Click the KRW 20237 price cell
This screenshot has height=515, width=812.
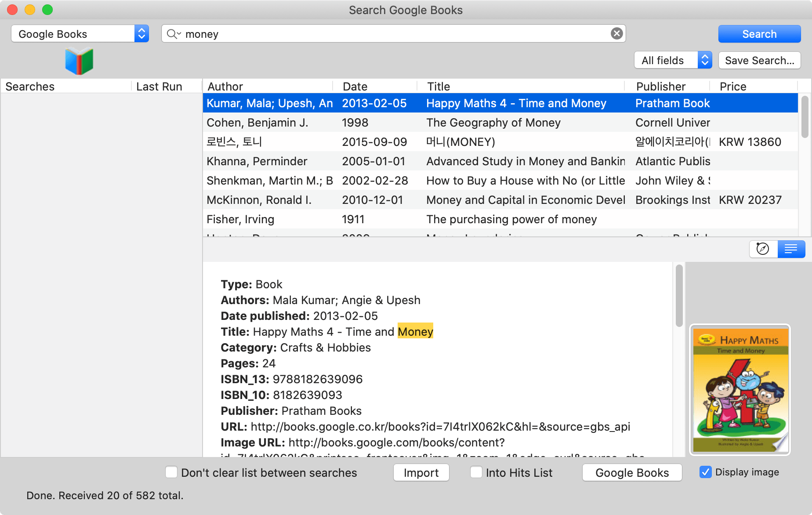tap(750, 200)
